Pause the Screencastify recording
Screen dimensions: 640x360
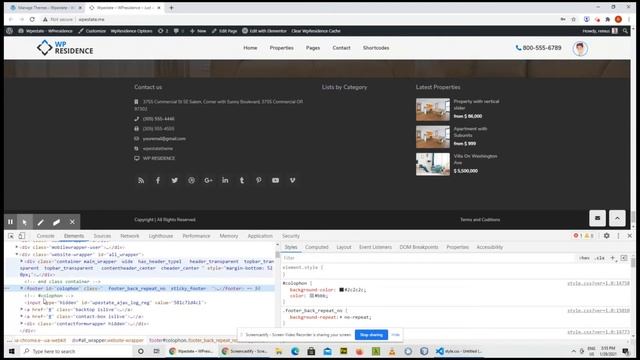coord(10,222)
